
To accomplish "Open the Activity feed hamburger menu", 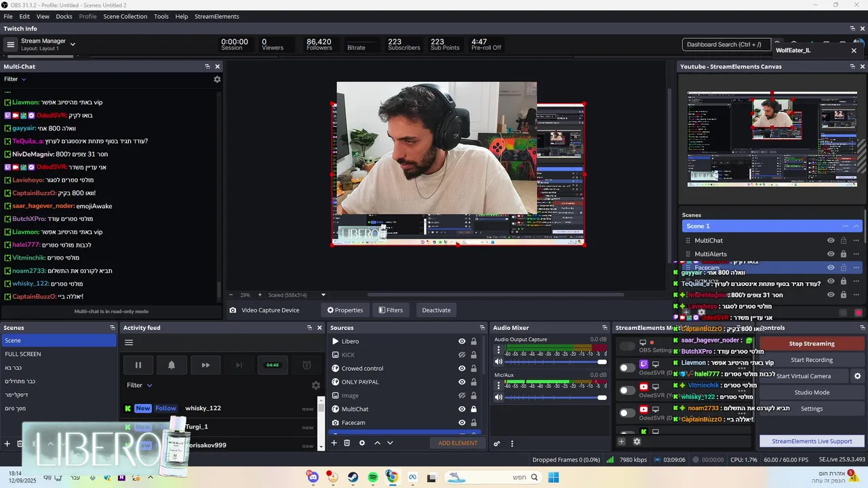I will click(129, 342).
